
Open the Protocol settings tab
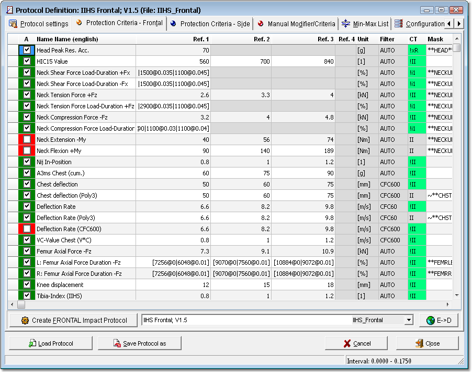pos(39,24)
